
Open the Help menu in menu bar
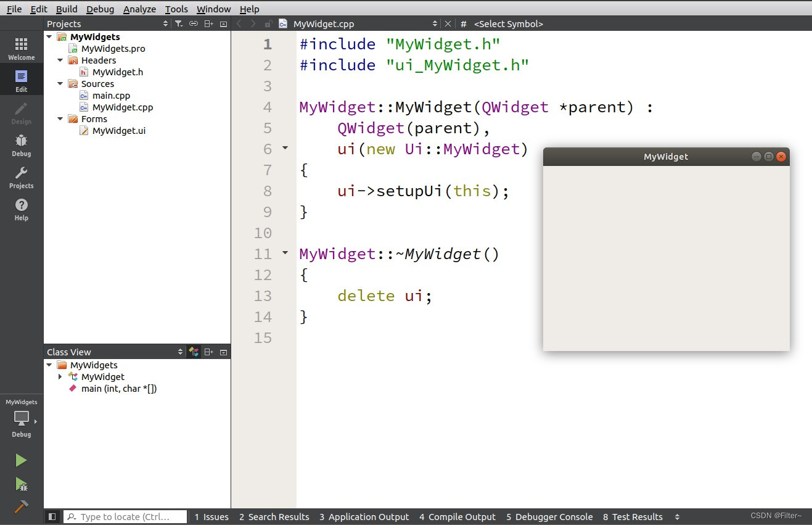coord(249,9)
